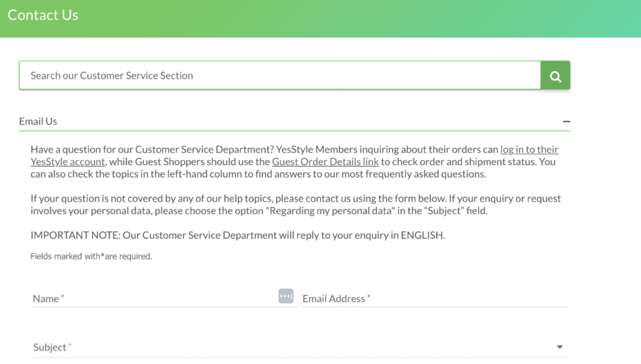Open the Subject dropdown arrow
Screen dimensions: 641x364
(560, 347)
